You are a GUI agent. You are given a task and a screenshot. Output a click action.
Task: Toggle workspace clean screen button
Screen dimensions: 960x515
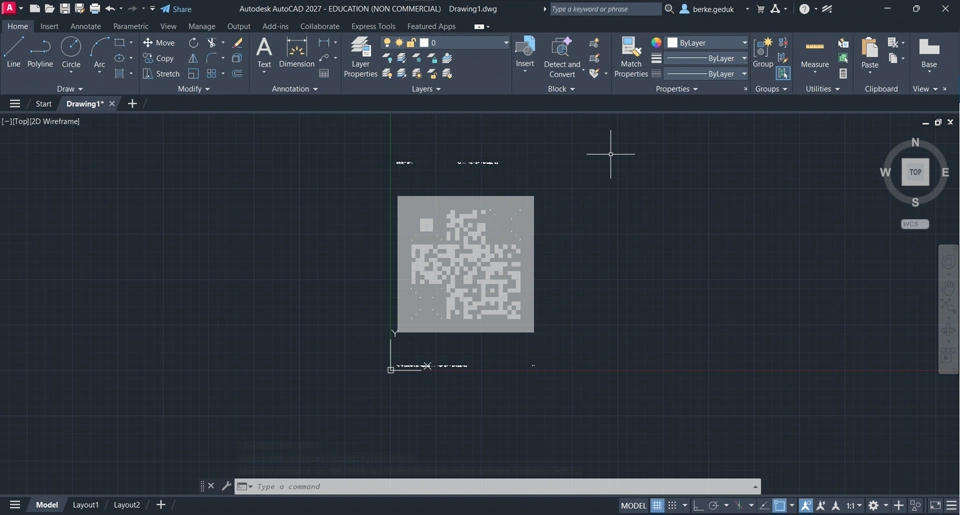935,505
